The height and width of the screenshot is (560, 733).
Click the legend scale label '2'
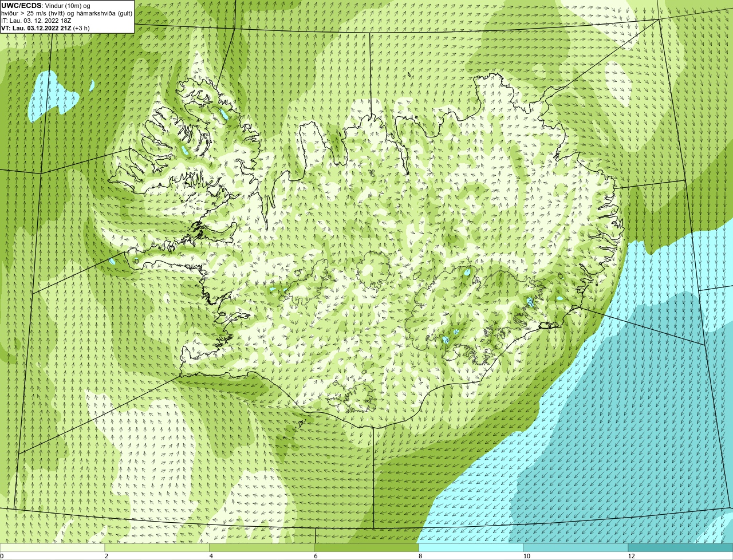click(106, 556)
